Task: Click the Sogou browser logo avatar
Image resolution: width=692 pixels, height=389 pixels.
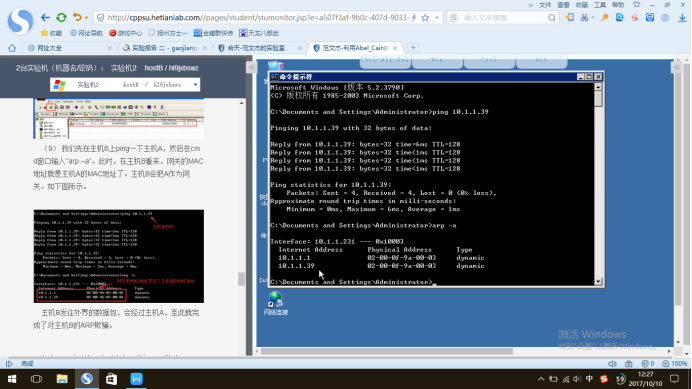Action: (20, 21)
